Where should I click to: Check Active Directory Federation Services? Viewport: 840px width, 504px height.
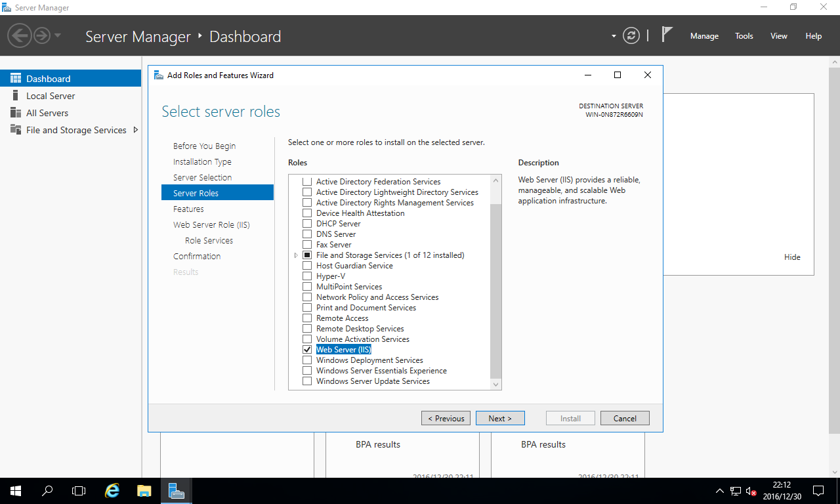(307, 182)
